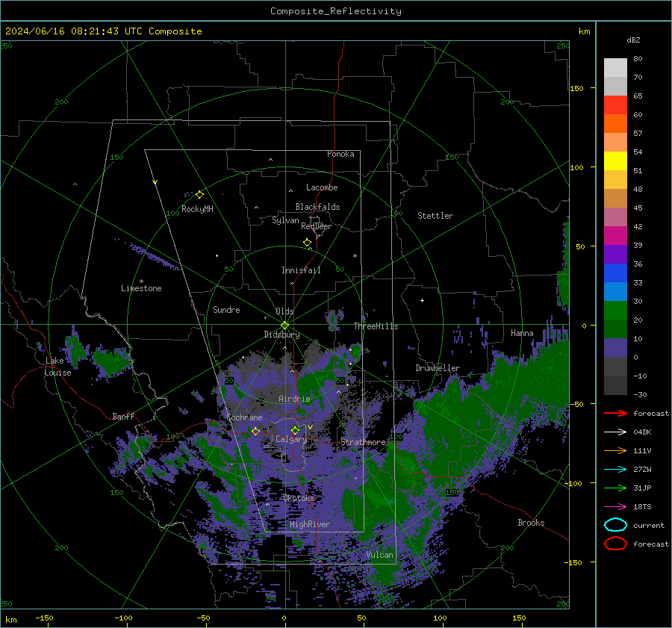The image size is (672, 628).
Task: Click the yellow 150 tick on right axis
Action: 576,88
